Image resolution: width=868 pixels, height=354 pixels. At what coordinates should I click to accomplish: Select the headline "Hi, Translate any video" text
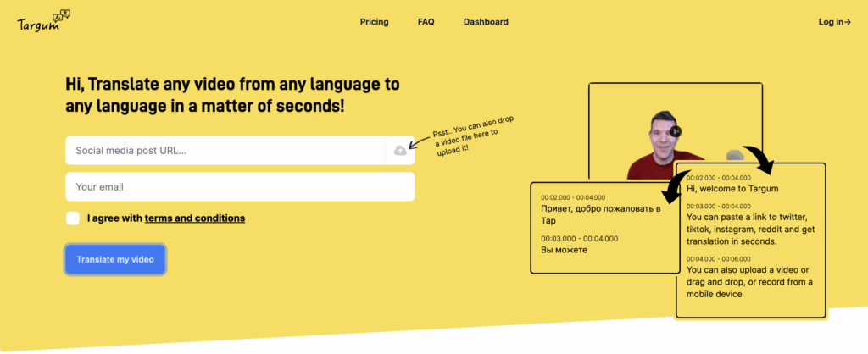click(x=232, y=95)
